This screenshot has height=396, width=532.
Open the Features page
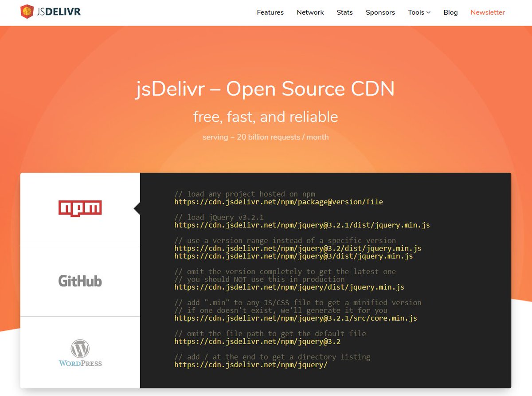pos(270,12)
